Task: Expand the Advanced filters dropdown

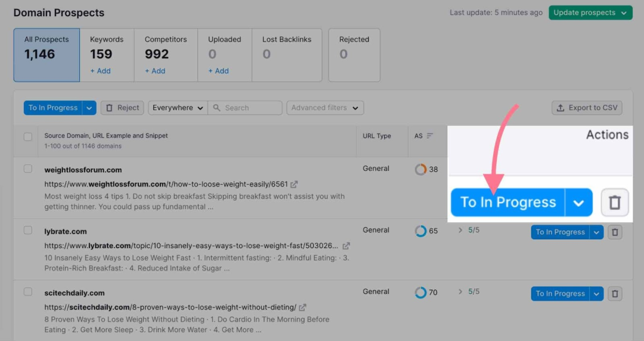Action: click(x=325, y=108)
